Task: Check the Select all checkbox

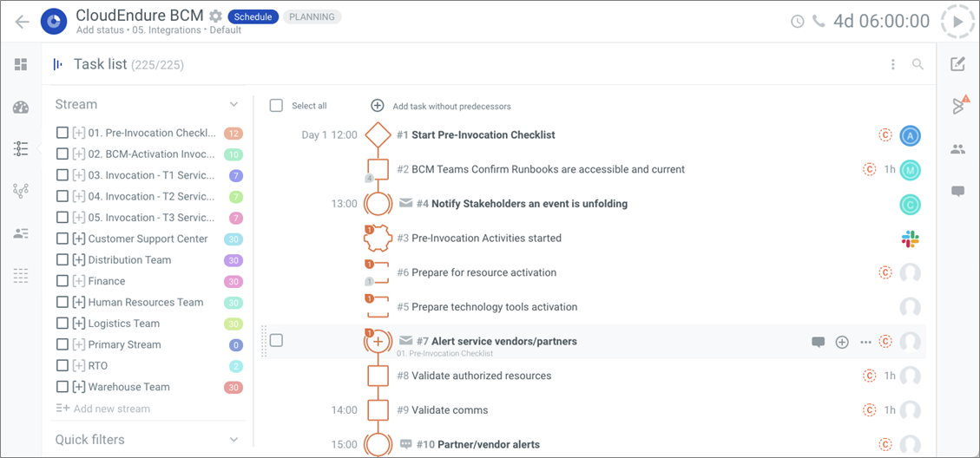Action: 276,106
